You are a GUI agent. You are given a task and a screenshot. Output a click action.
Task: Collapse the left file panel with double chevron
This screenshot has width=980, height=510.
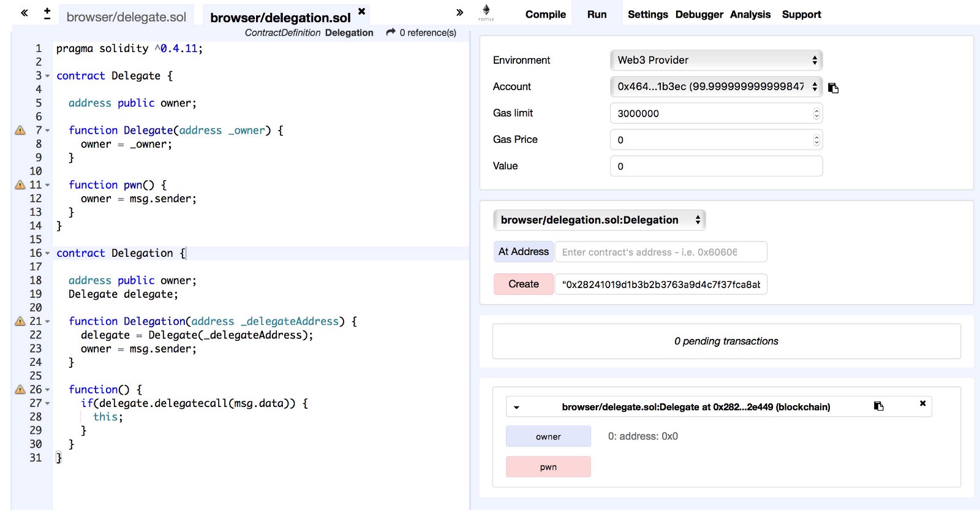click(24, 13)
